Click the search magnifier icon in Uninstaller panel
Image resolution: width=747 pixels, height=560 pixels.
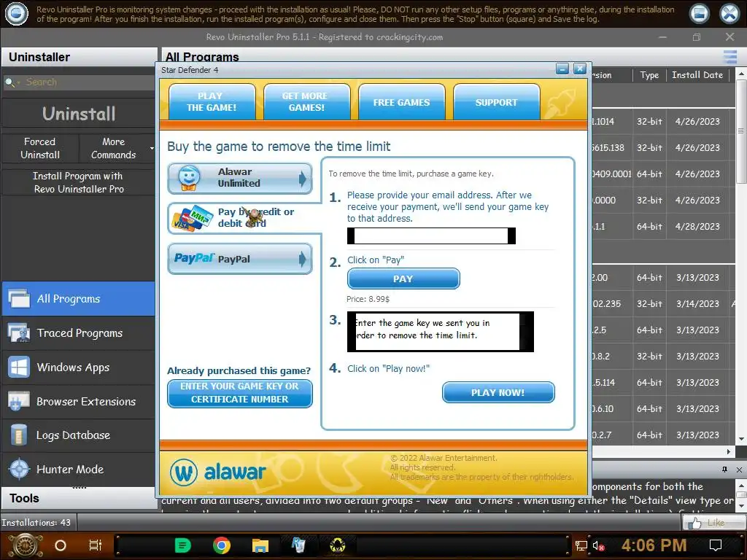9,82
